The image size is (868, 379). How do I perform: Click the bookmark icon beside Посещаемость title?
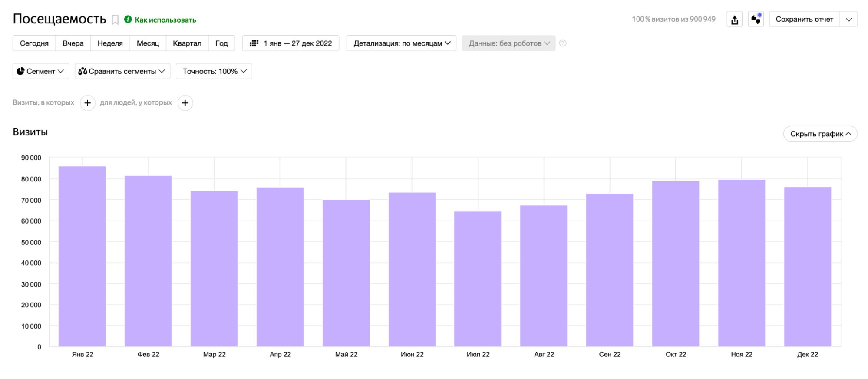click(x=115, y=20)
